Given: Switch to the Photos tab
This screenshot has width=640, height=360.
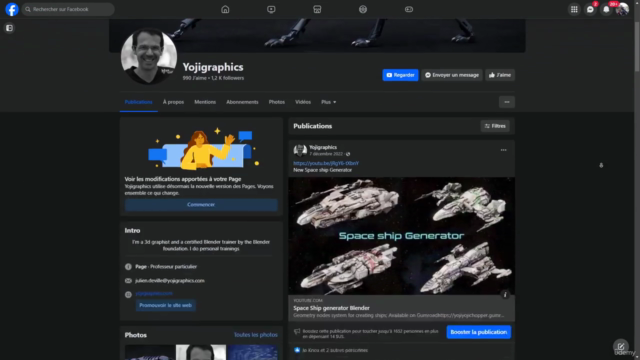Looking at the screenshot, I should click(277, 102).
